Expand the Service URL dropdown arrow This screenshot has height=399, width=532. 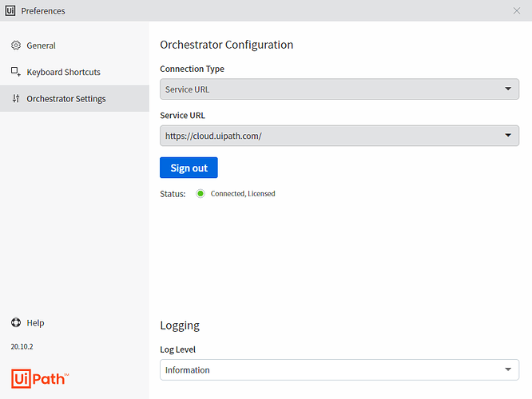pyautogui.click(x=508, y=135)
